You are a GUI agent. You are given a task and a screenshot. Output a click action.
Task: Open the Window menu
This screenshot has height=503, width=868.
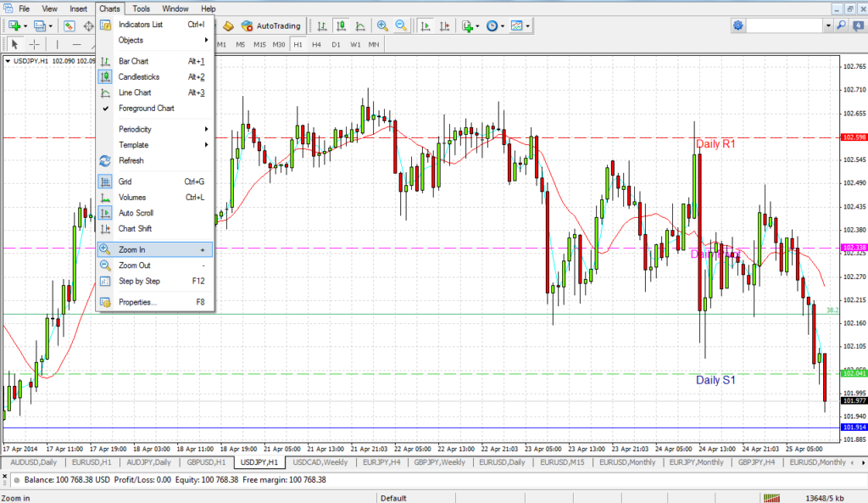175,8
